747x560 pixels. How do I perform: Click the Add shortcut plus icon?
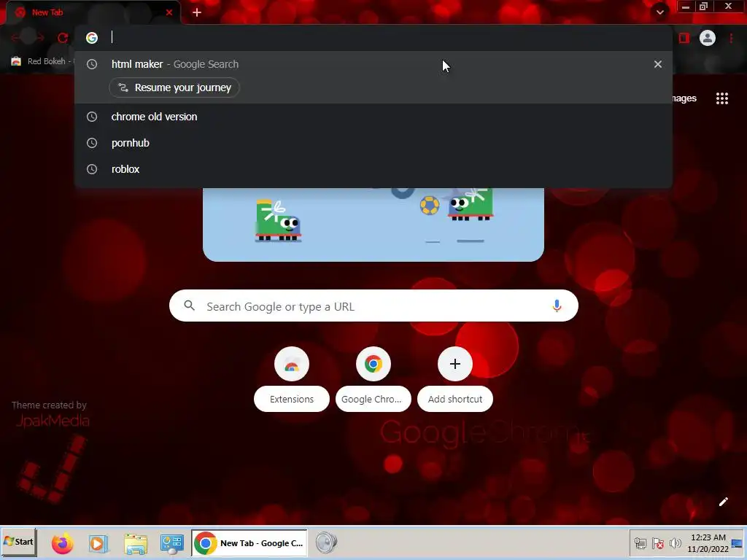click(x=455, y=364)
